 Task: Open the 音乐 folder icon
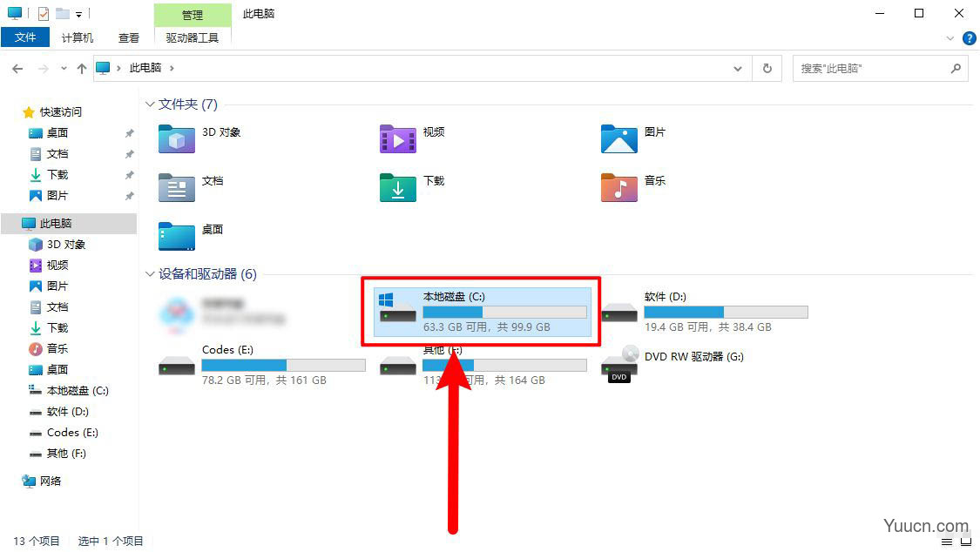618,188
